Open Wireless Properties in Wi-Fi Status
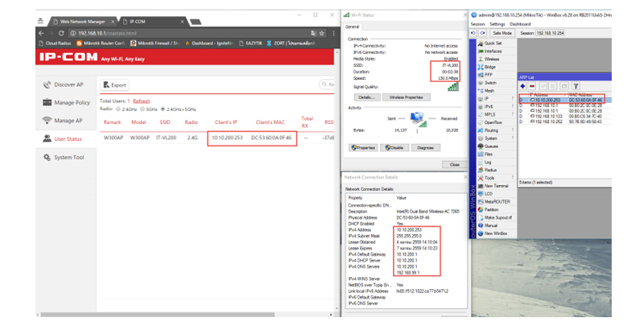644x322 pixels. [x=407, y=97]
